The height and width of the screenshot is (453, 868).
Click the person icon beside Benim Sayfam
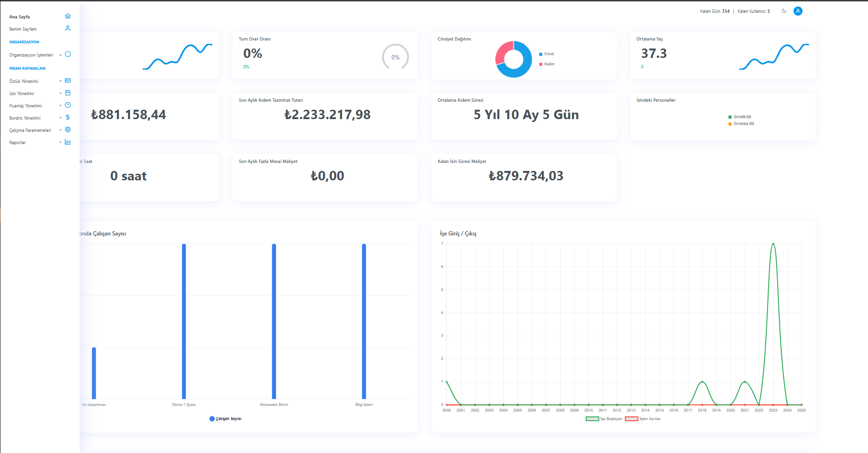pyautogui.click(x=68, y=28)
